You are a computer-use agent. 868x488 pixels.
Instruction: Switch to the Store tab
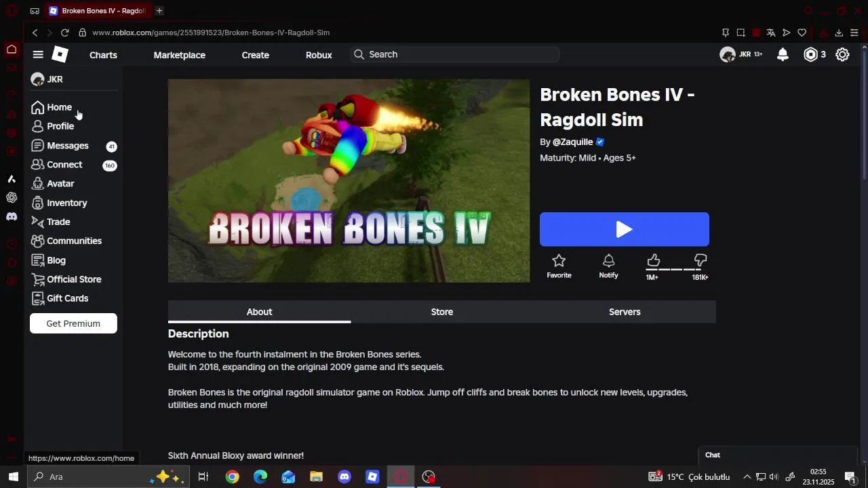click(442, 312)
